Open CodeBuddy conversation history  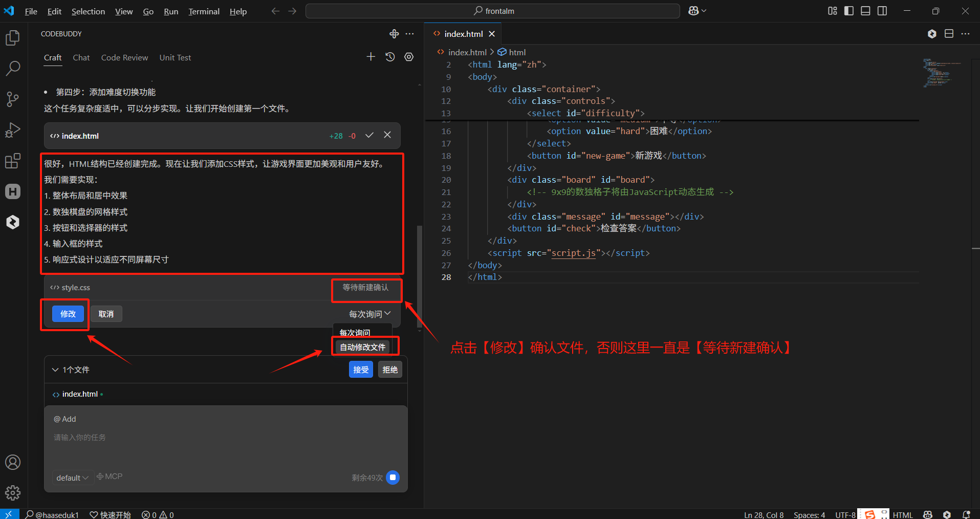tap(390, 57)
